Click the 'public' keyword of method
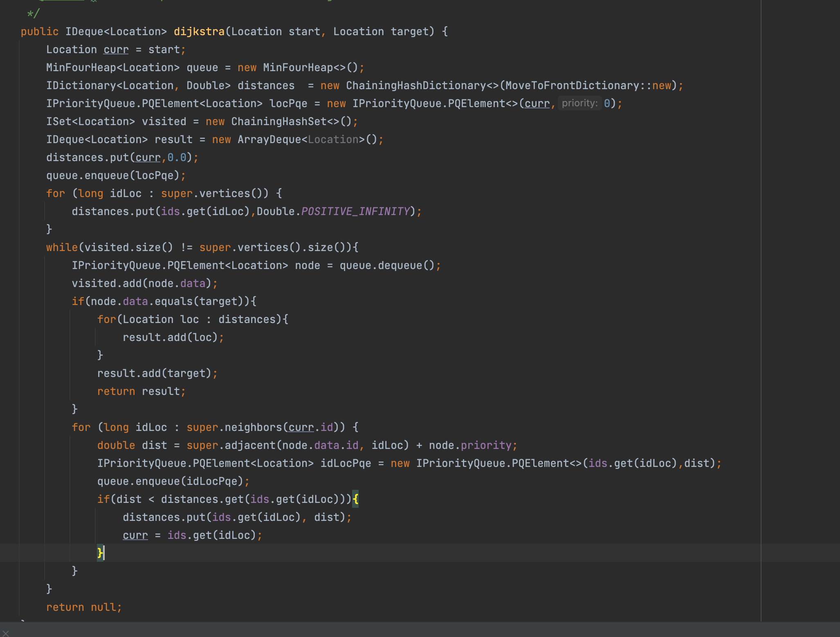 coord(40,31)
